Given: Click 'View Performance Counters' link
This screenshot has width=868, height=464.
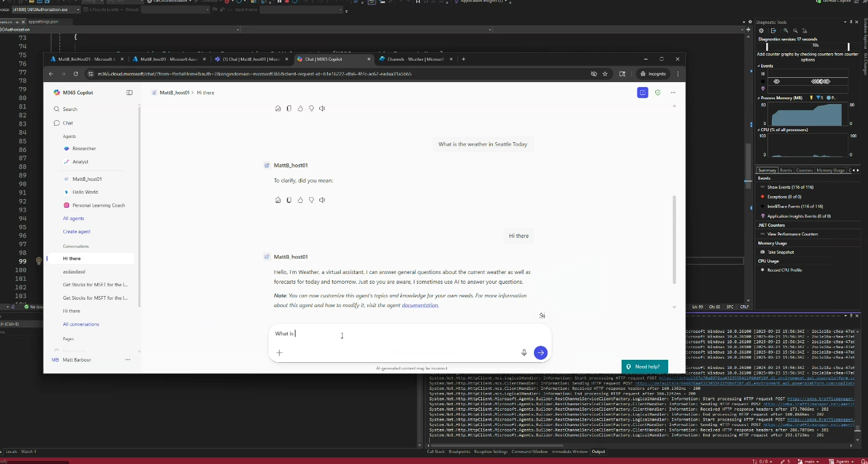Looking at the screenshot, I should (793, 234).
